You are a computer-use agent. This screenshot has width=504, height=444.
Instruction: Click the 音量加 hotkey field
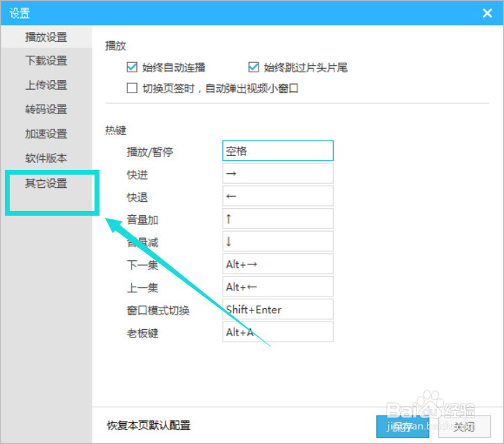pos(278,219)
